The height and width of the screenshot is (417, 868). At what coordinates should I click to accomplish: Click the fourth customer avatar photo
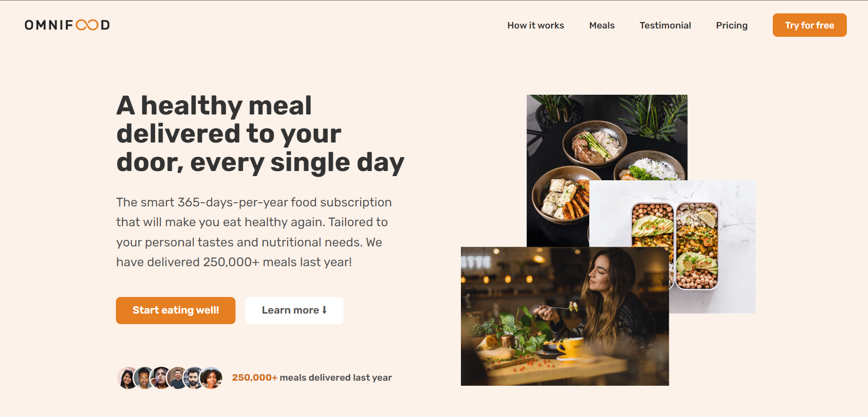(x=177, y=378)
